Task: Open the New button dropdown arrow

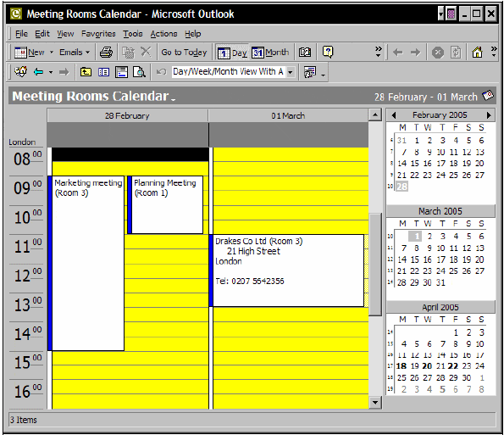Action: tap(51, 52)
